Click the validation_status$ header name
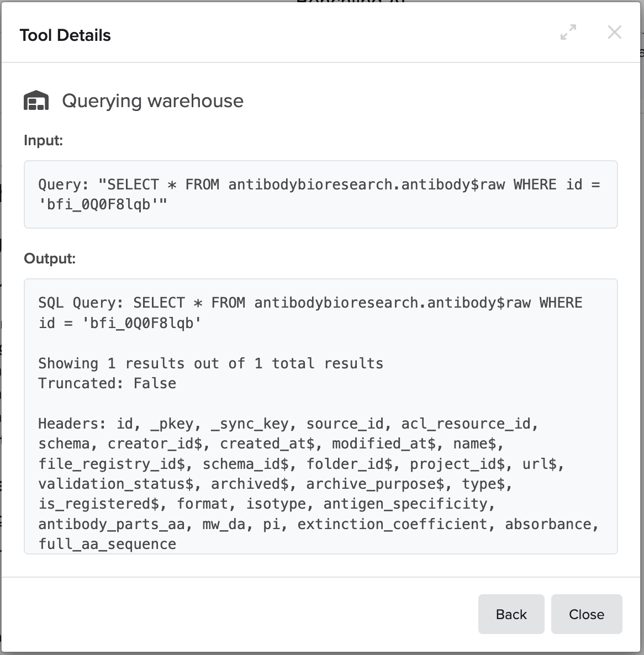The height and width of the screenshot is (655, 644). click(x=116, y=484)
